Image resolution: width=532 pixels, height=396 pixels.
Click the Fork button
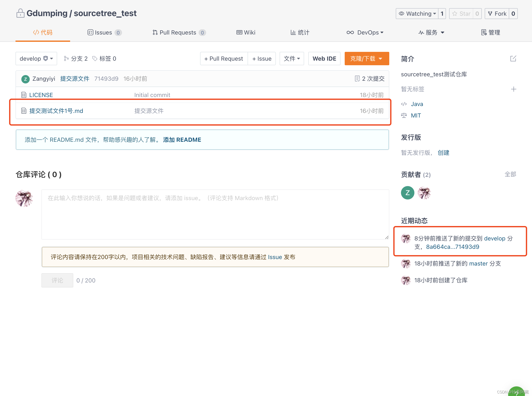(x=497, y=14)
